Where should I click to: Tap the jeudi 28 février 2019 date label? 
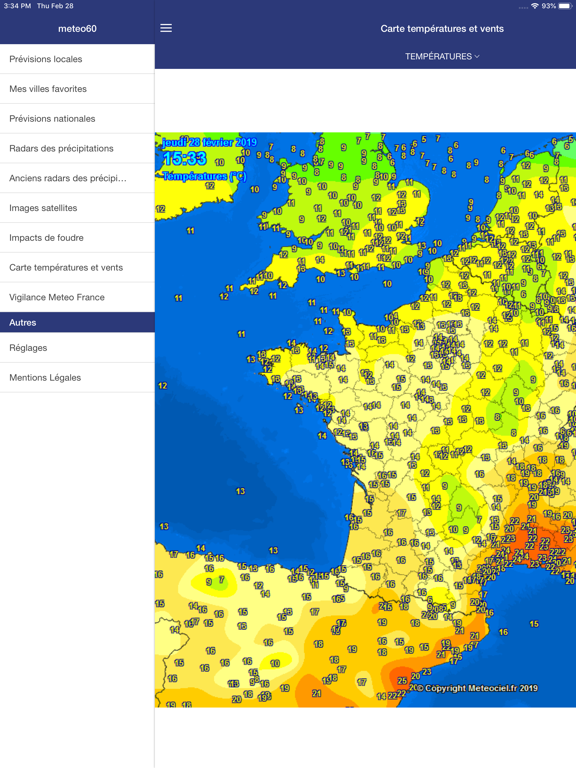(210, 142)
